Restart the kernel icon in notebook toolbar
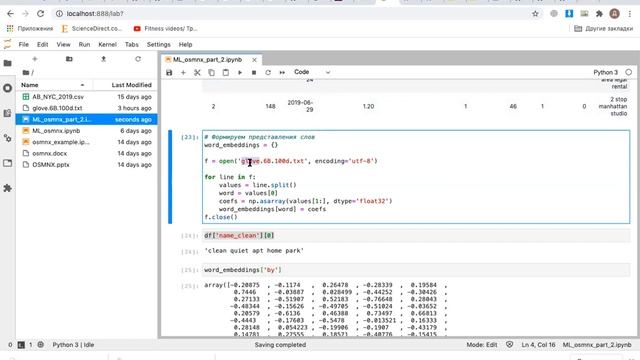 pyautogui.click(x=268, y=72)
